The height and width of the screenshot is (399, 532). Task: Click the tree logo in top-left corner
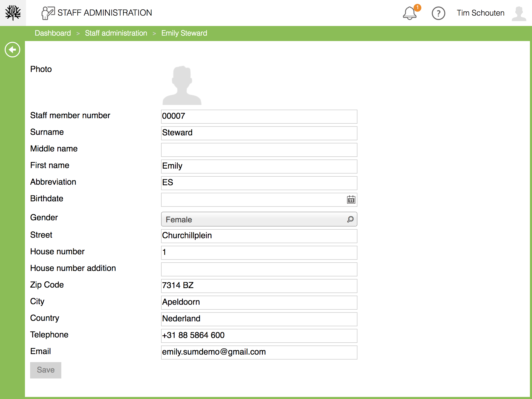pos(13,12)
